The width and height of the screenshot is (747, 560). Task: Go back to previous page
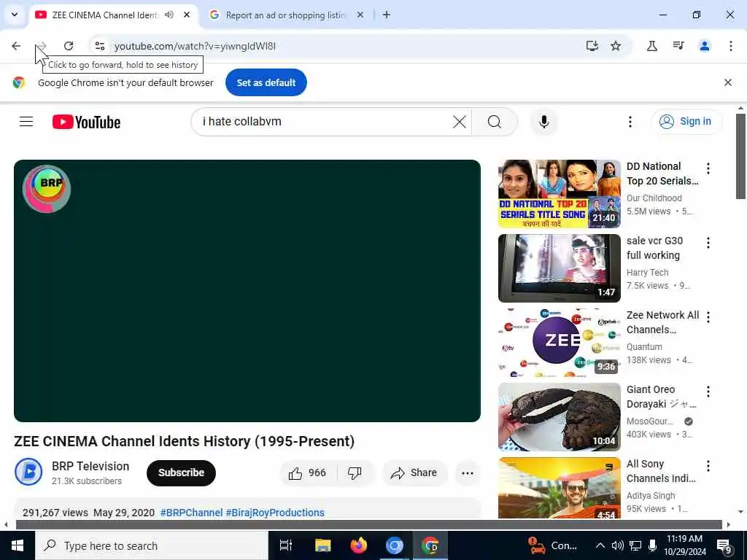point(16,46)
